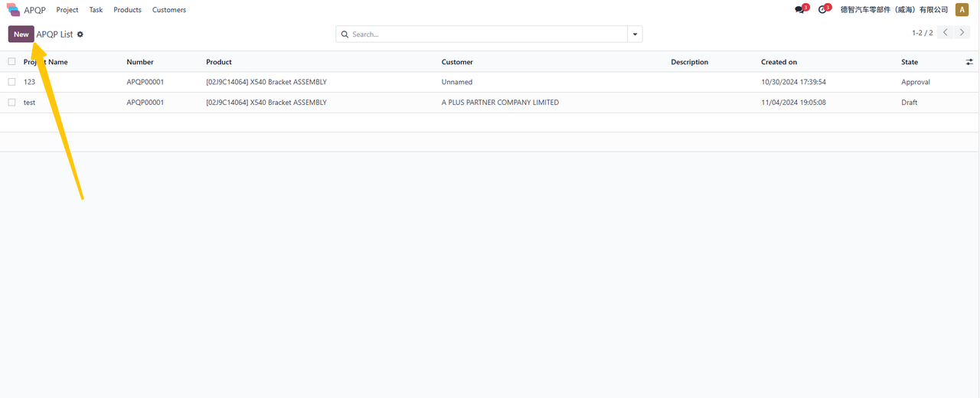Open the chat messages icon
The image size is (980, 398).
tap(800, 10)
